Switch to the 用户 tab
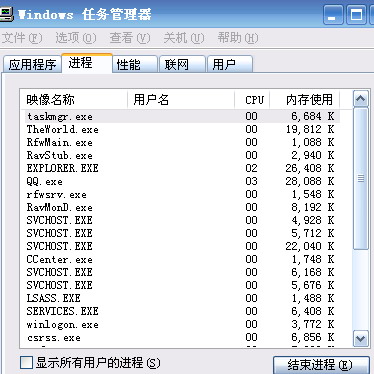This screenshot has width=374, height=374. point(230,64)
